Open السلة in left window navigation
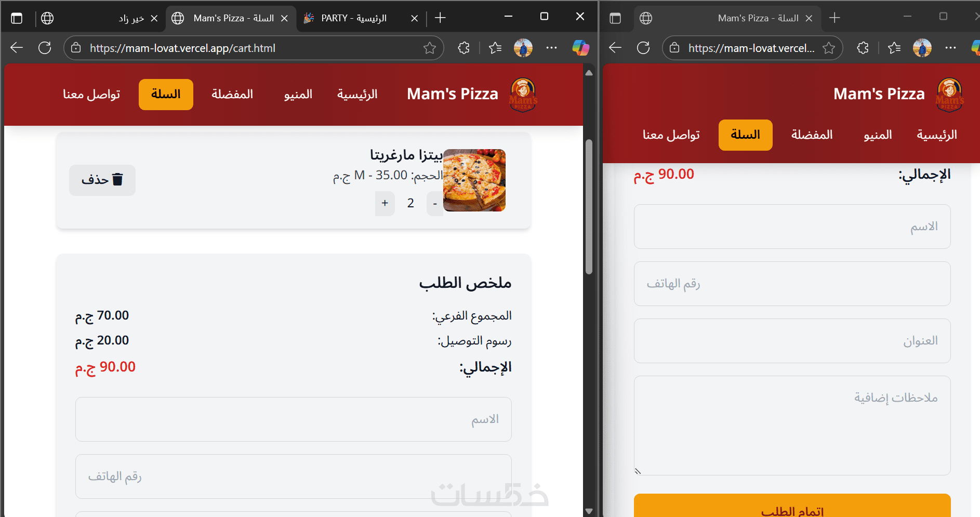This screenshot has width=980, height=517. (166, 94)
